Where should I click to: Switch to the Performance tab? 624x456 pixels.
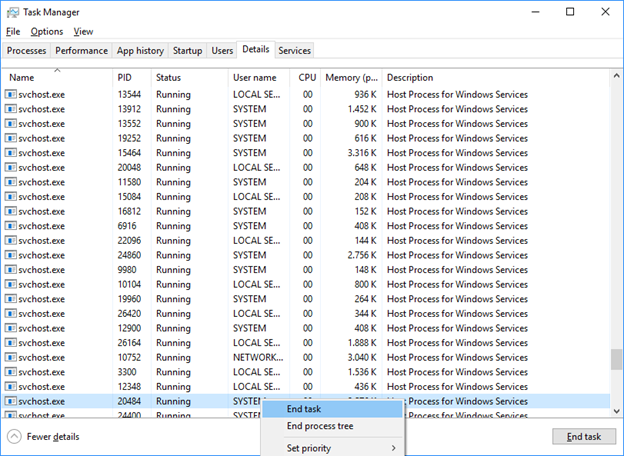point(82,51)
